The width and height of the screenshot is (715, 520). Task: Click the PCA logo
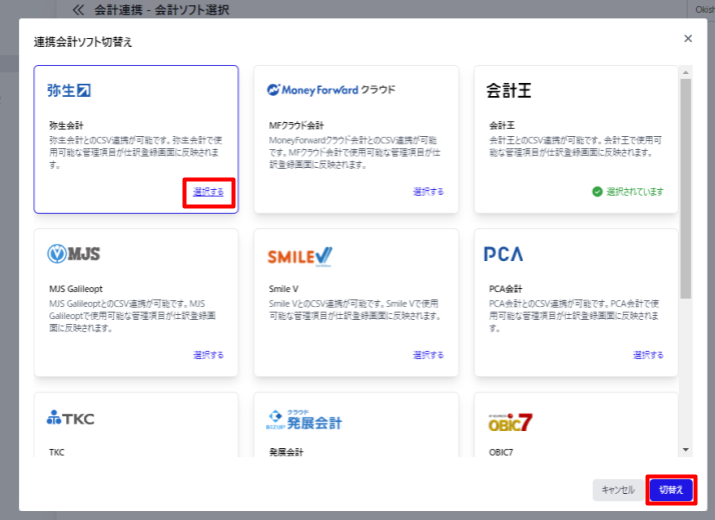(x=503, y=254)
